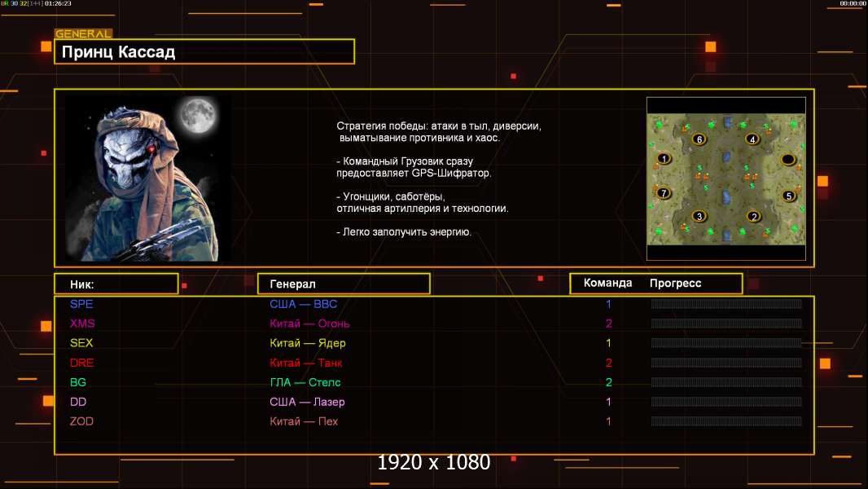Click the Командный Грузовик сразу line

pyautogui.click(x=405, y=161)
